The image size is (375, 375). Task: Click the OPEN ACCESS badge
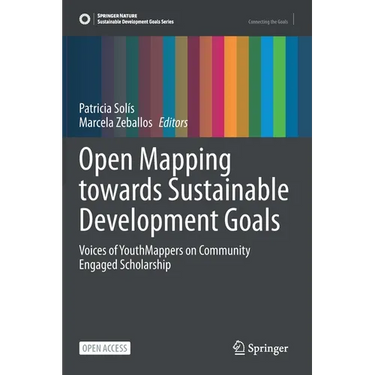point(105,348)
